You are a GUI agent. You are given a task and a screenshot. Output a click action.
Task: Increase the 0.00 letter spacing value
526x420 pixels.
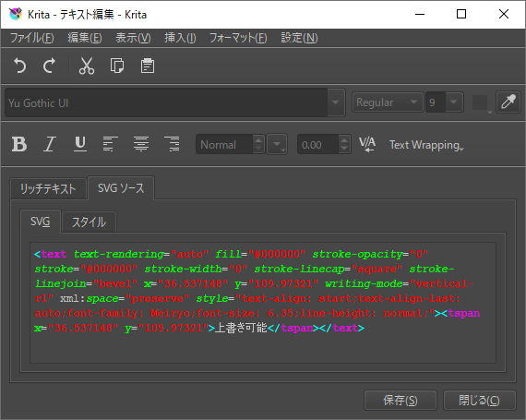click(x=344, y=140)
